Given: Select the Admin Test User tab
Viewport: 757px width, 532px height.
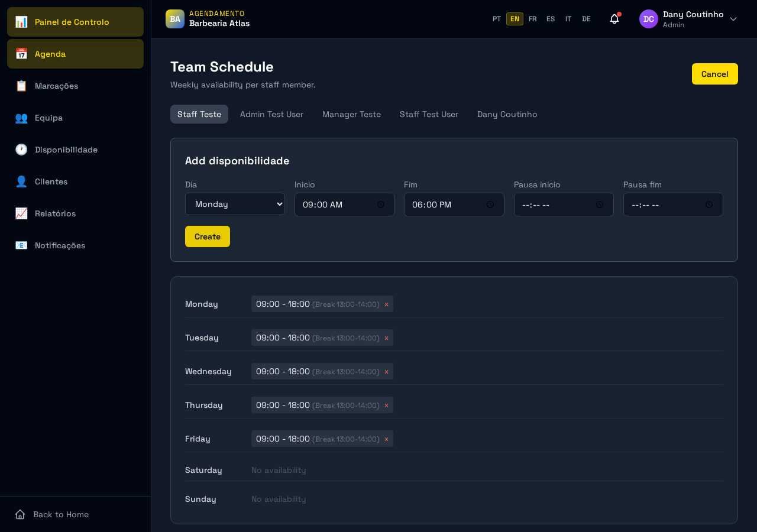Looking at the screenshot, I should coord(271,114).
